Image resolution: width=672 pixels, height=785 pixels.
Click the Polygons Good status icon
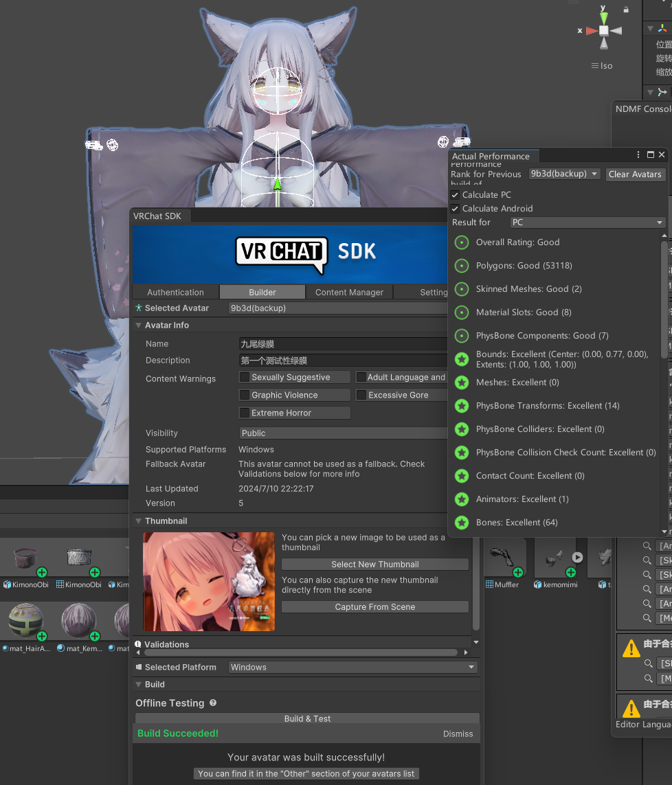coord(462,266)
